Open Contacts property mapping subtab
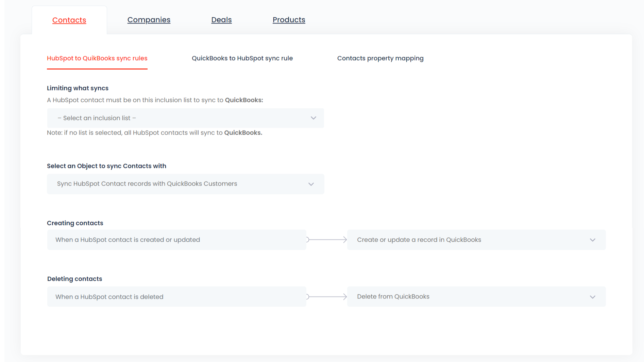The width and height of the screenshot is (644, 362). tap(380, 58)
